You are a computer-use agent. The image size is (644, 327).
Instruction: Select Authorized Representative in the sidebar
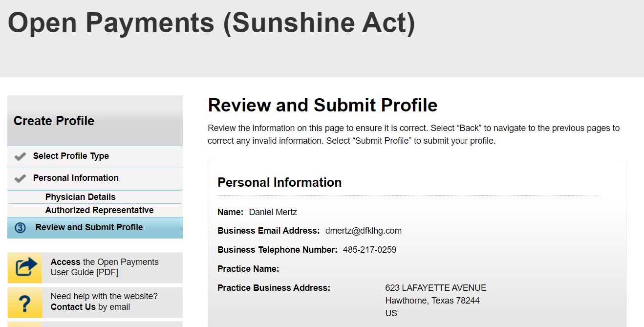click(x=99, y=210)
